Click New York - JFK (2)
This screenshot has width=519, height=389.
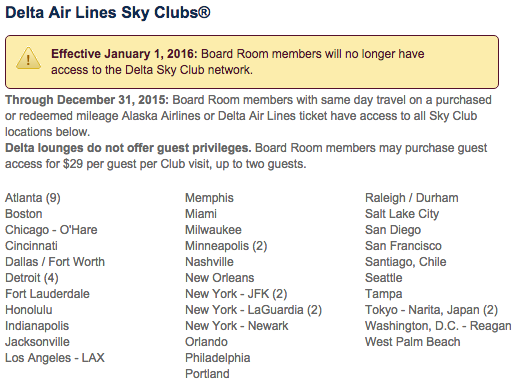point(236,294)
